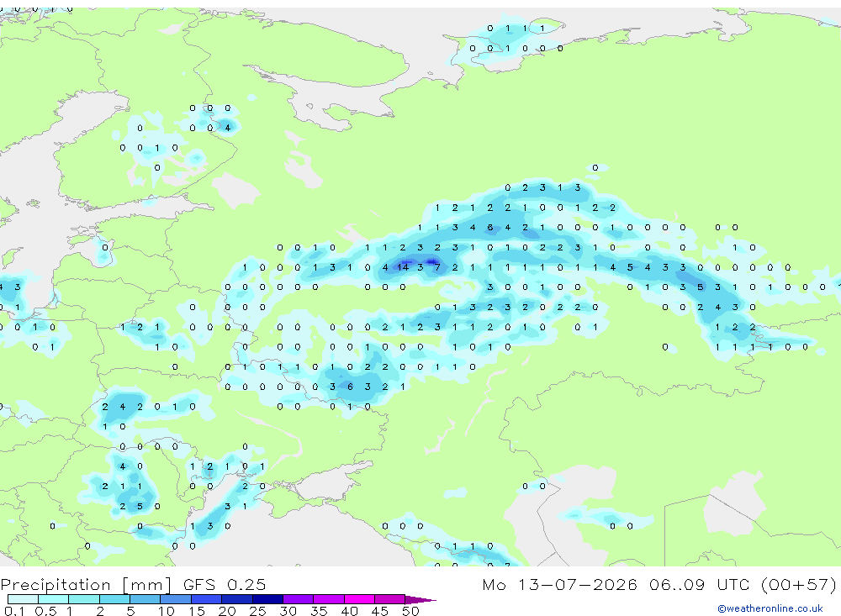The height and width of the screenshot is (616, 841).
Task: Click the legend tick label '25'
Action: [x=257, y=611]
